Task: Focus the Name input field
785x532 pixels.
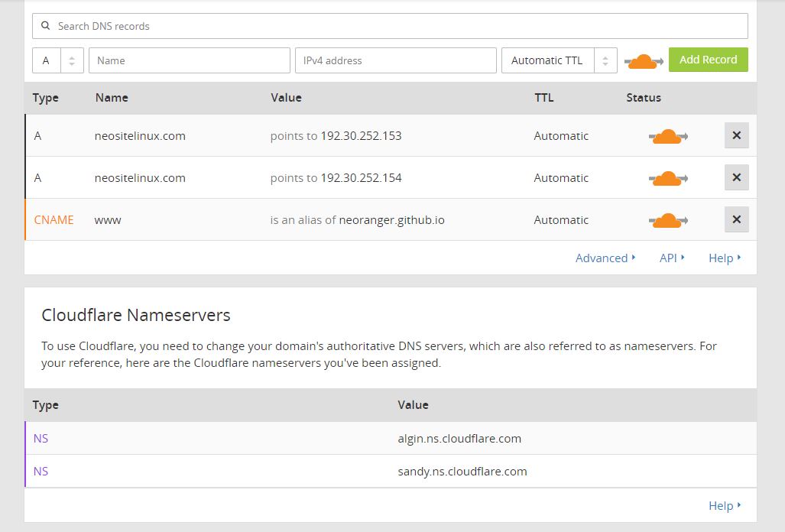Action: tap(190, 60)
